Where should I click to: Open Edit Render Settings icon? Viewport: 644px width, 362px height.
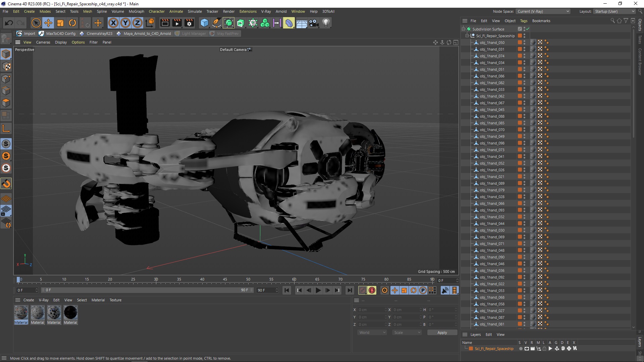190,23
